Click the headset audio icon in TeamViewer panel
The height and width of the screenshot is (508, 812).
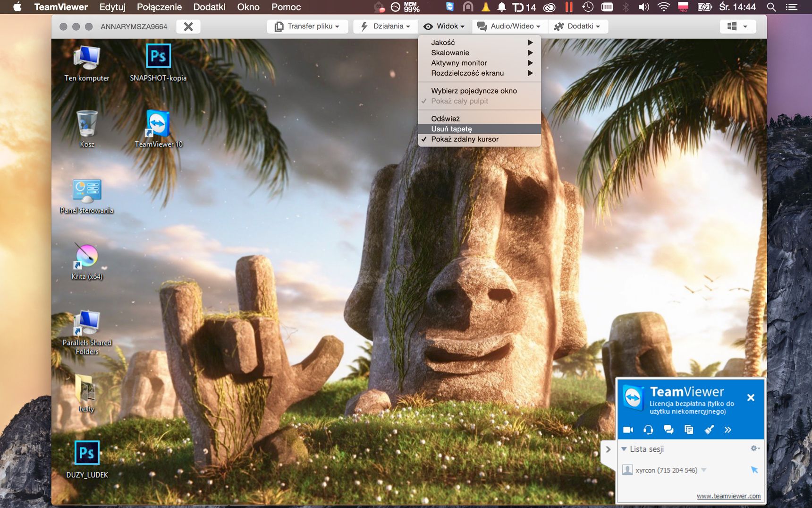tap(648, 430)
